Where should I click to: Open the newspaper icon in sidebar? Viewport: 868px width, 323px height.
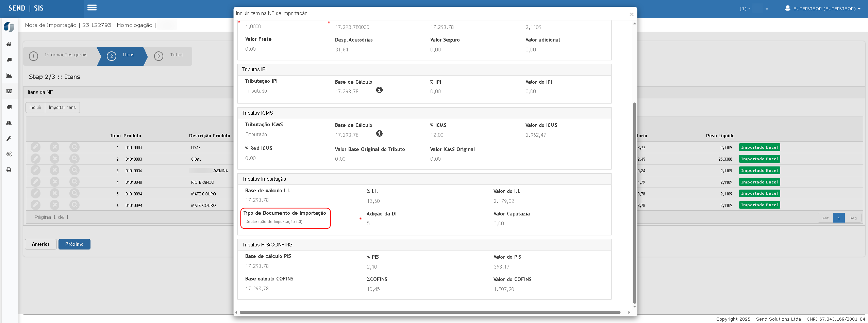pos(9,91)
